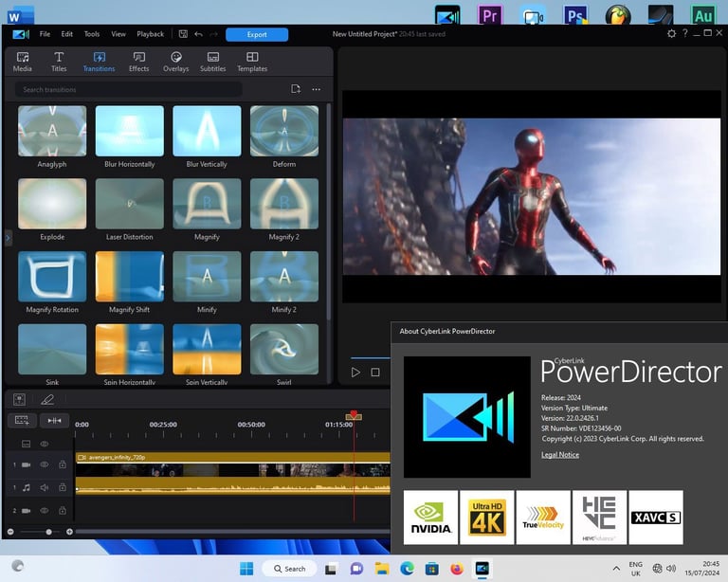Screen dimensions: 728x582
Task: Redo the last action
Action: (213, 34)
